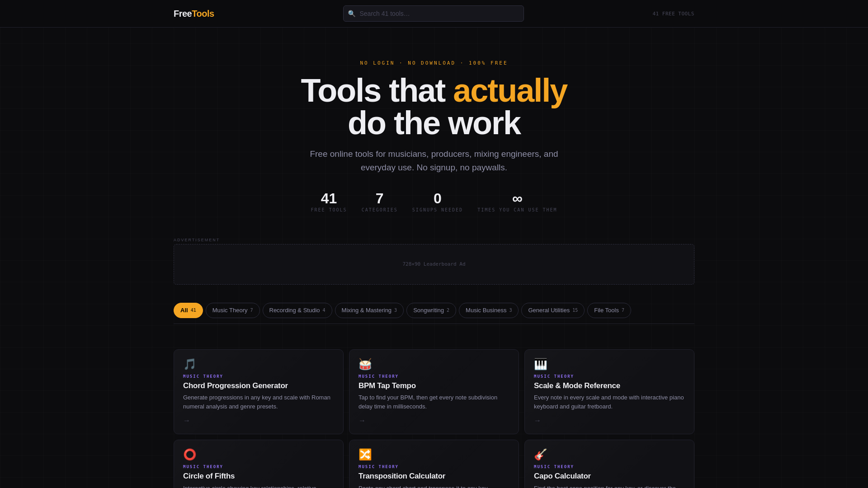
Task: Switch to Music Business filter
Action: (488, 310)
